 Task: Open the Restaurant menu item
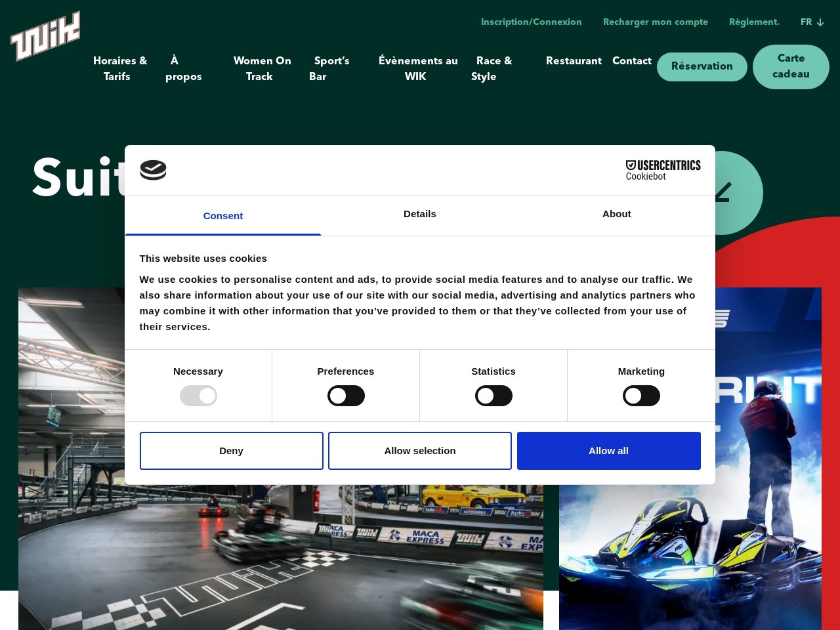574,61
